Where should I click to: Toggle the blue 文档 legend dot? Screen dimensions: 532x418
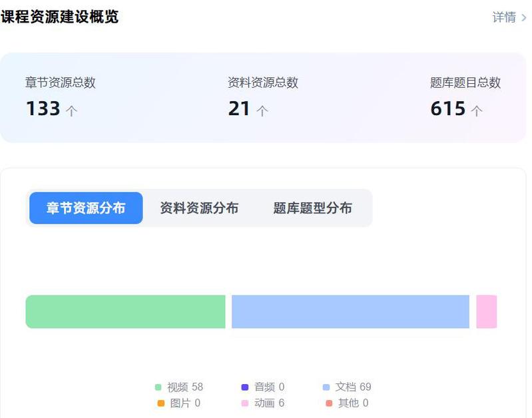point(326,387)
